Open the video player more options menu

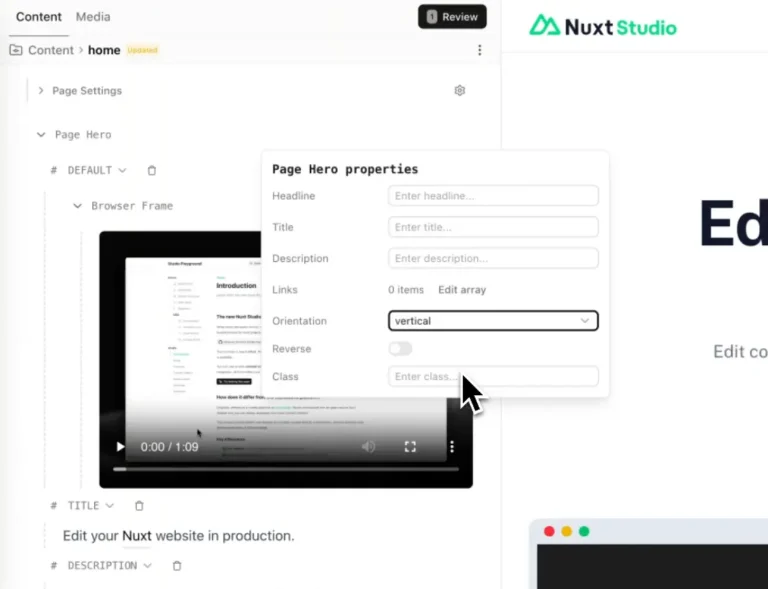point(452,447)
